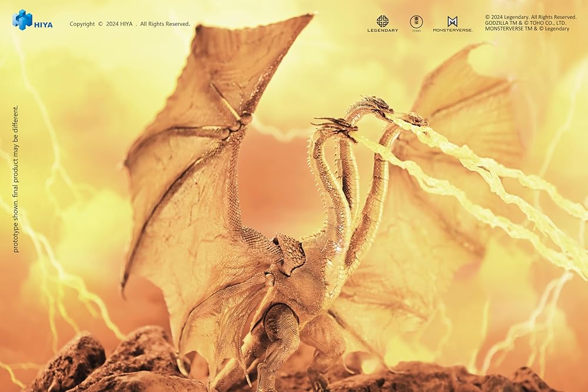The width and height of the screenshot is (588, 392).
Task: Click the vertical prototype disclaimer text
Action: (16, 179)
